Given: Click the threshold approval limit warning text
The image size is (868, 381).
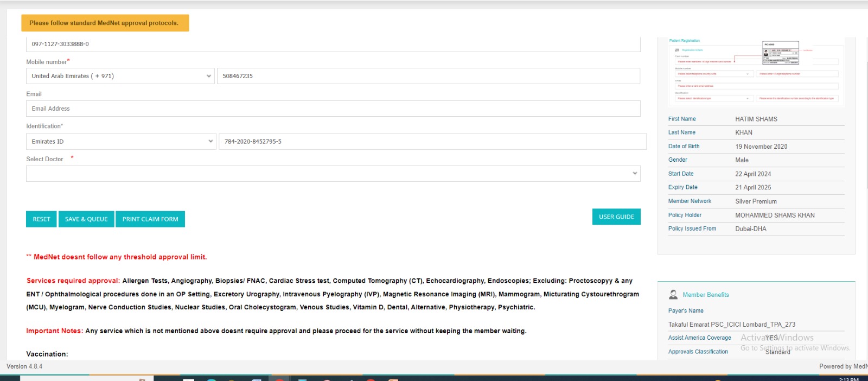Looking at the screenshot, I should coord(117,257).
